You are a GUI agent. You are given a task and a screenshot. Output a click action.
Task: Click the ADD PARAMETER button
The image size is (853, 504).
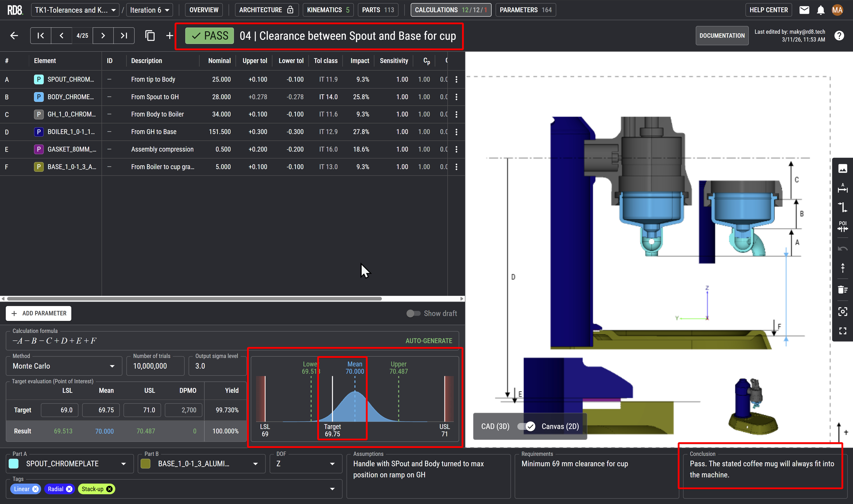pos(38,313)
